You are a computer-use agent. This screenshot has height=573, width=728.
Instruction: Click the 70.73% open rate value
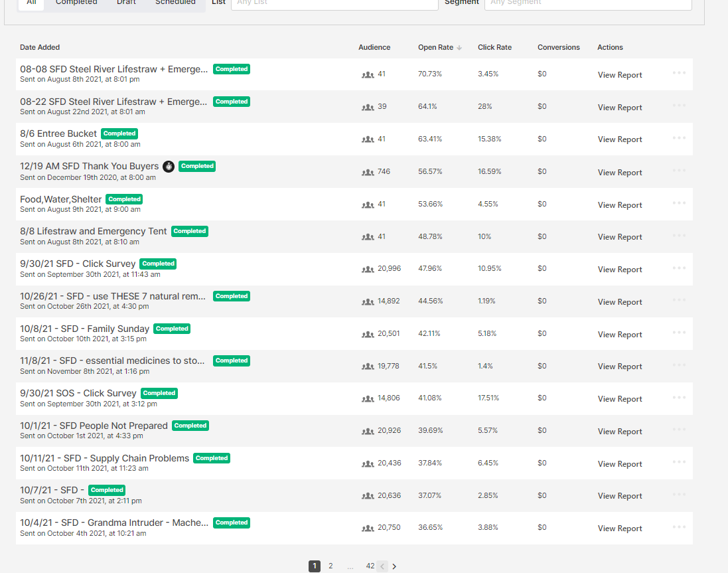point(430,74)
